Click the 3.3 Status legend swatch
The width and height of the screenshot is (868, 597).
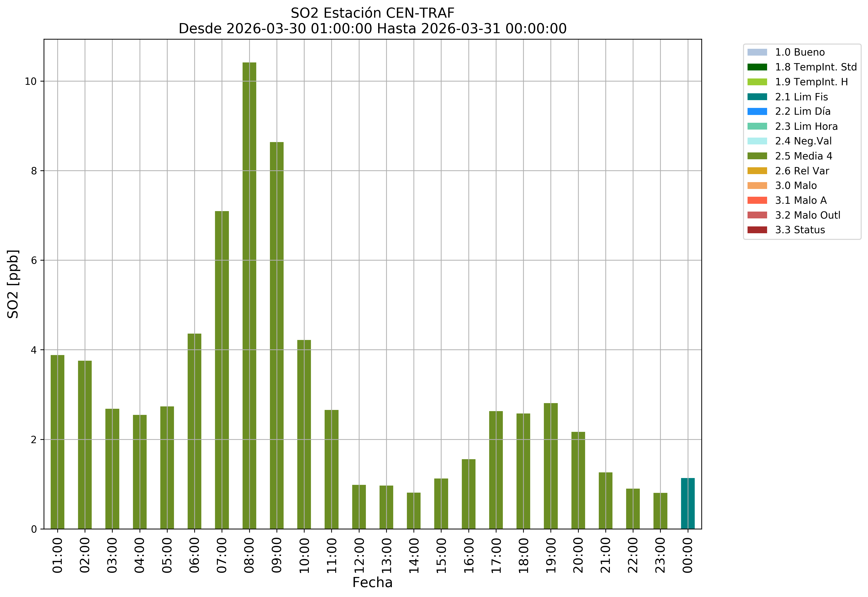coord(757,230)
